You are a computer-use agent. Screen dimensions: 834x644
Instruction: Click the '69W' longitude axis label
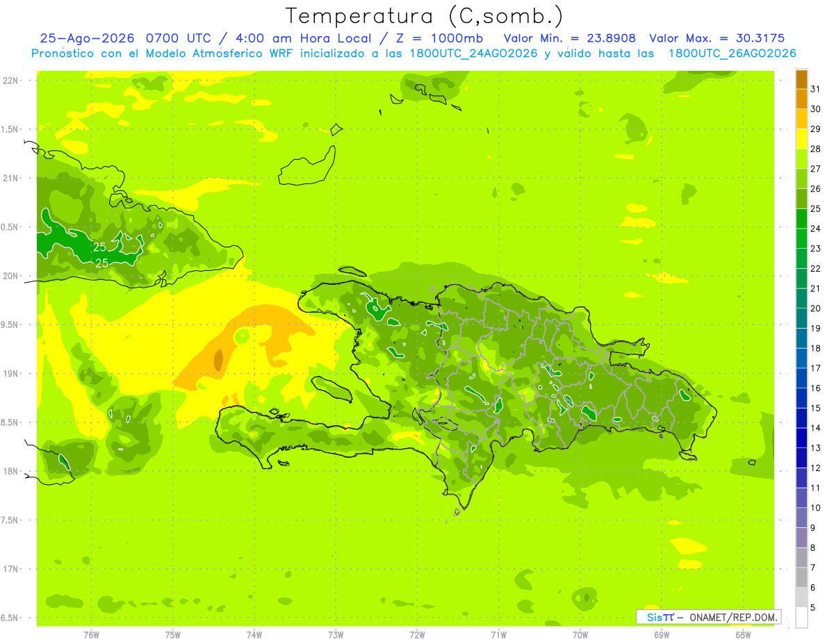tap(662, 634)
